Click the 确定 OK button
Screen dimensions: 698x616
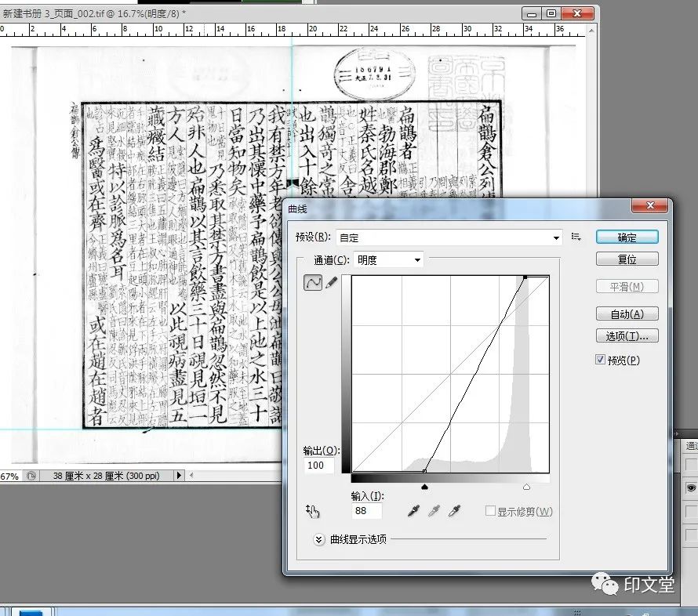[x=627, y=237]
